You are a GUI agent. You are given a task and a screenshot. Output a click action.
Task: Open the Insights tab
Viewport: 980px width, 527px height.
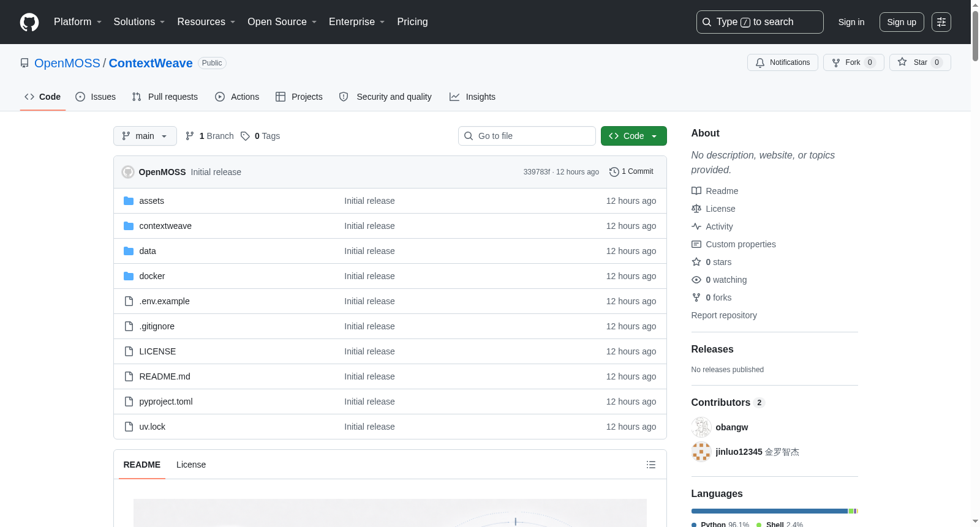pyautogui.click(x=472, y=97)
